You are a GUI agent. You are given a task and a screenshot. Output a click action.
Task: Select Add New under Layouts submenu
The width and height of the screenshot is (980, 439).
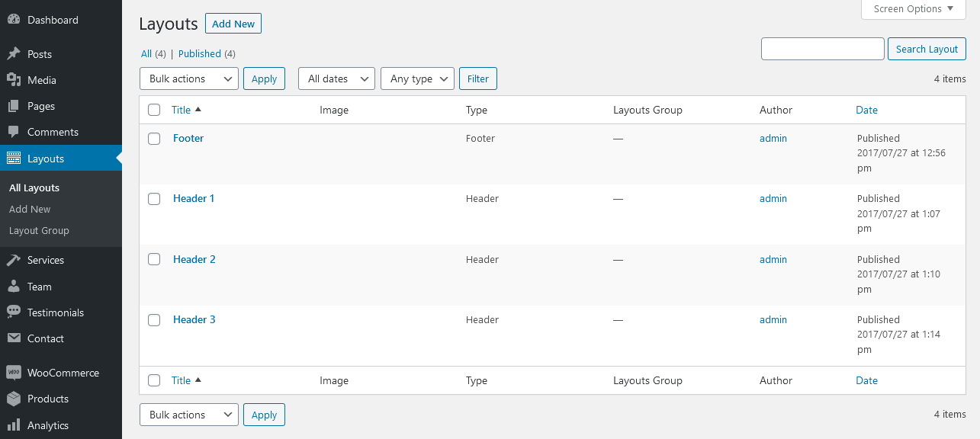coord(30,209)
